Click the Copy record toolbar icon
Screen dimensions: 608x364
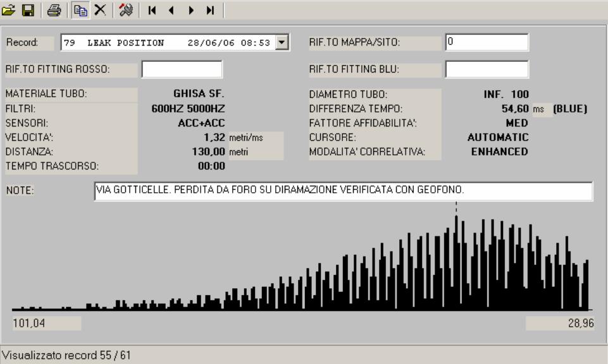pyautogui.click(x=80, y=10)
